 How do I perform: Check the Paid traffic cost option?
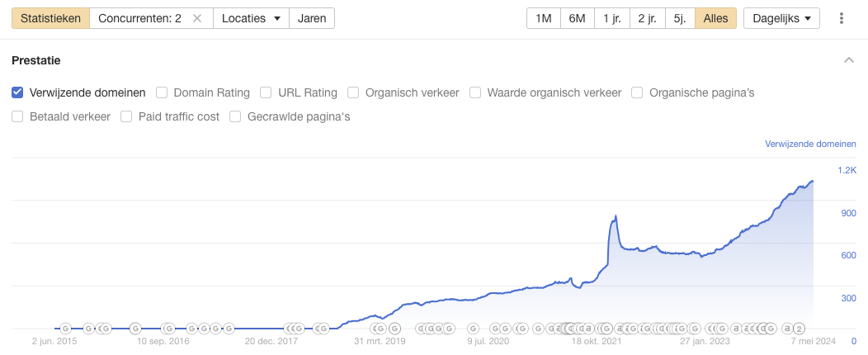click(x=126, y=116)
